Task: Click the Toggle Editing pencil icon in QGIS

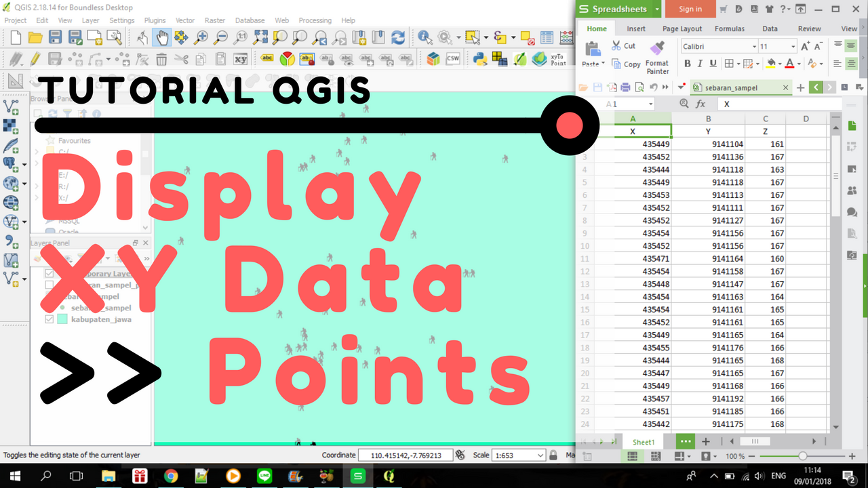Action: click(35, 59)
